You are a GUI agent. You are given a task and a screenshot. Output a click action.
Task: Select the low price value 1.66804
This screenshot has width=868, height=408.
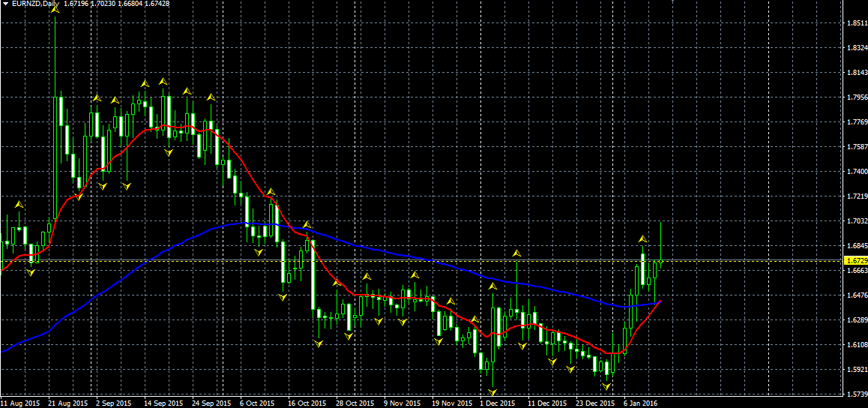click(x=130, y=3)
